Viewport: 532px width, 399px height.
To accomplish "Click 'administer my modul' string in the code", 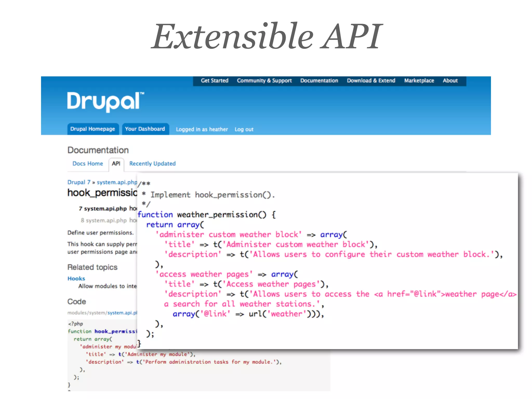I will [108, 347].
